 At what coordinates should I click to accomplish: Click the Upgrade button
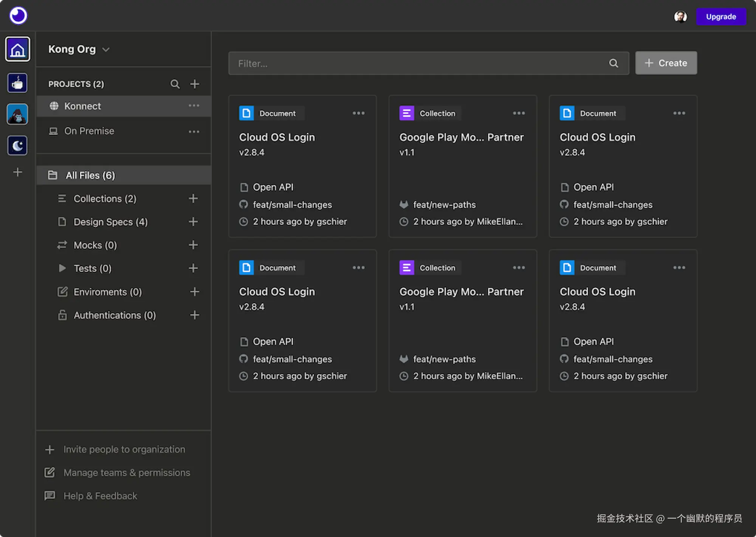click(x=721, y=17)
